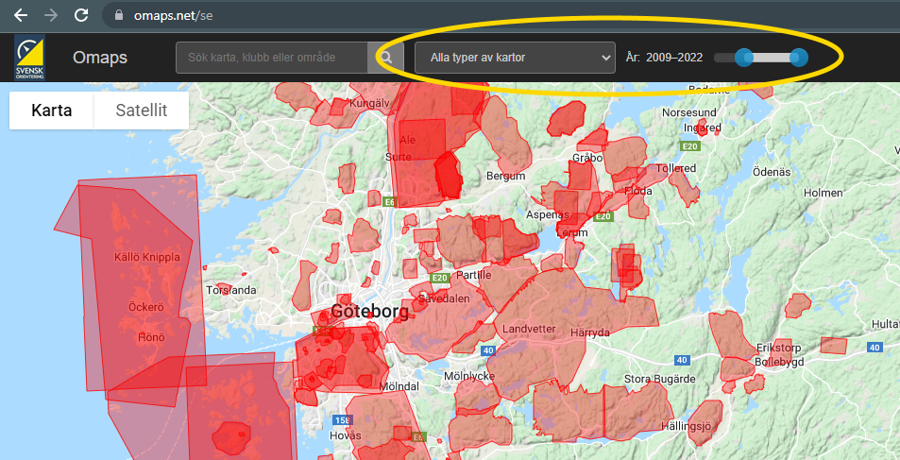Screen dimensions: 900x460
Task: Click the Gråbo label
Action: click(x=587, y=157)
